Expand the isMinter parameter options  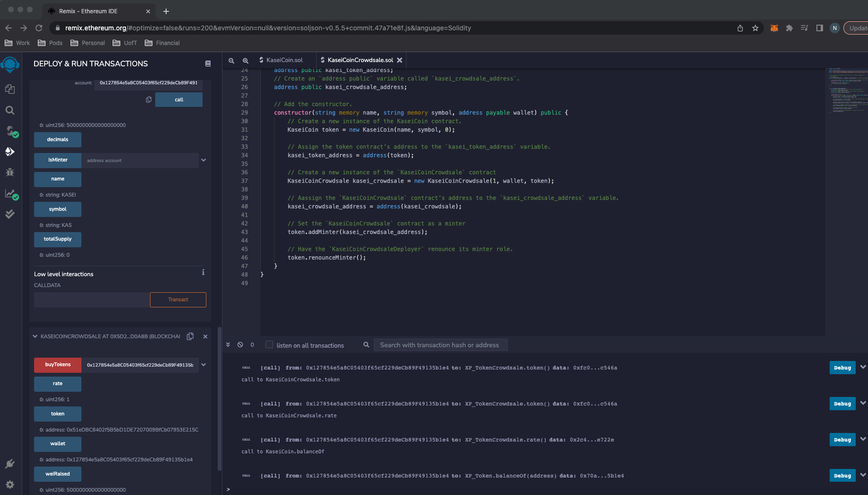pos(204,160)
